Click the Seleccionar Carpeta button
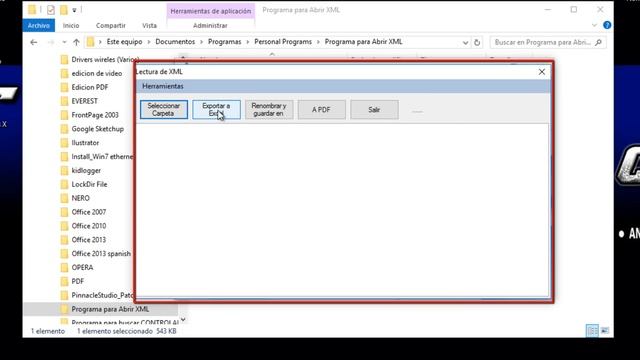The width and height of the screenshot is (640, 360). [164, 109]
